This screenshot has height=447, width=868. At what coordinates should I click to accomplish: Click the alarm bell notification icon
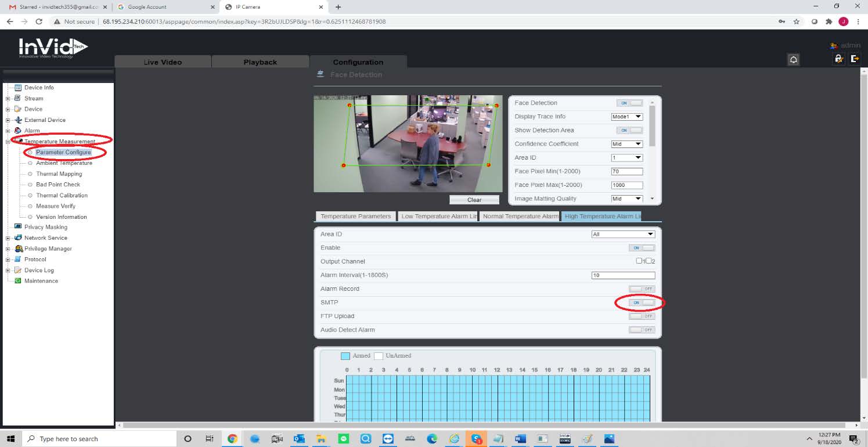click(793, 59)
